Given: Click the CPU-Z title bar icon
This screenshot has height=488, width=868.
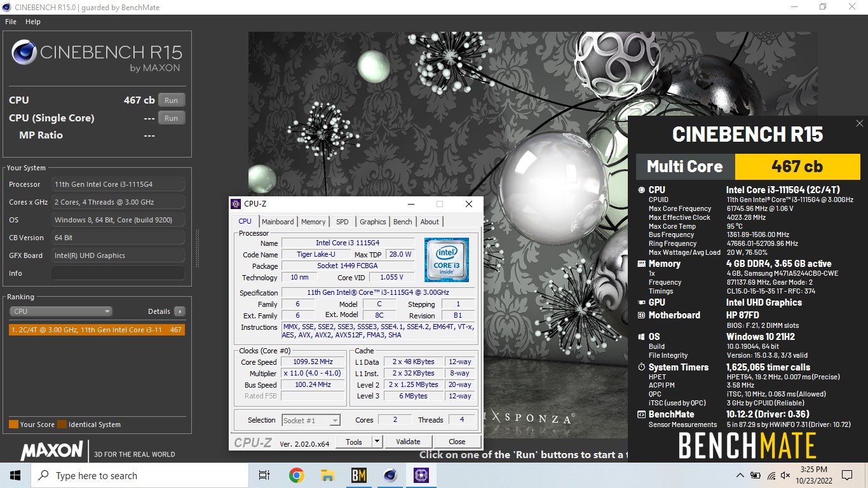Looking at the screenshot, I should [236, 204].
